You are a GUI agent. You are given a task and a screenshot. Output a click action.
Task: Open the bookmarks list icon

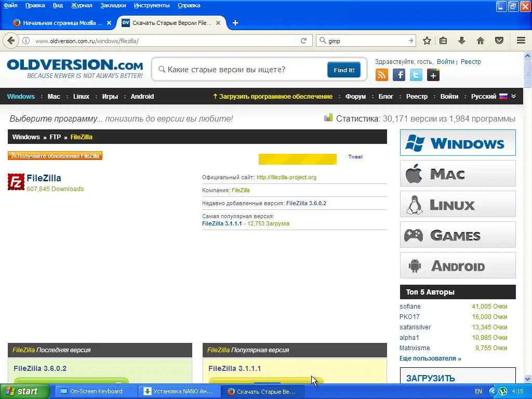pos(443,41)
